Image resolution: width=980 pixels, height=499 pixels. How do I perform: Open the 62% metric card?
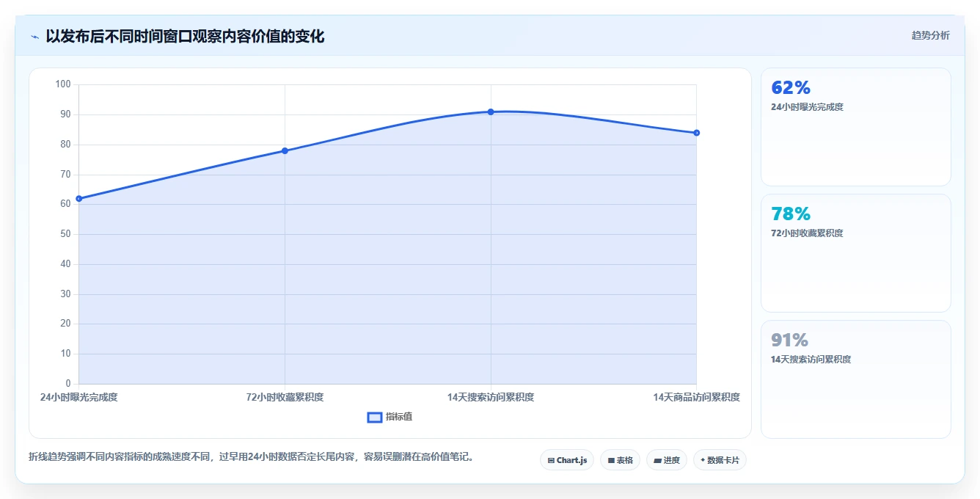(x=855, y=127)
